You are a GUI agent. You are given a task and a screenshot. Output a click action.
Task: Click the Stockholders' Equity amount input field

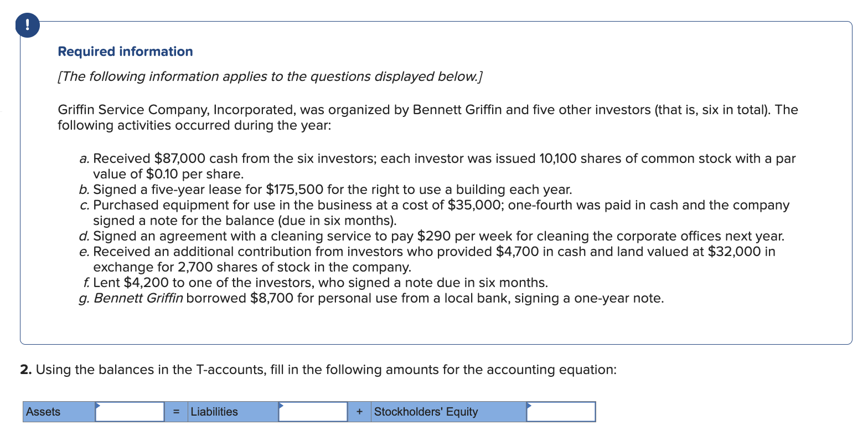coord(561,412)
